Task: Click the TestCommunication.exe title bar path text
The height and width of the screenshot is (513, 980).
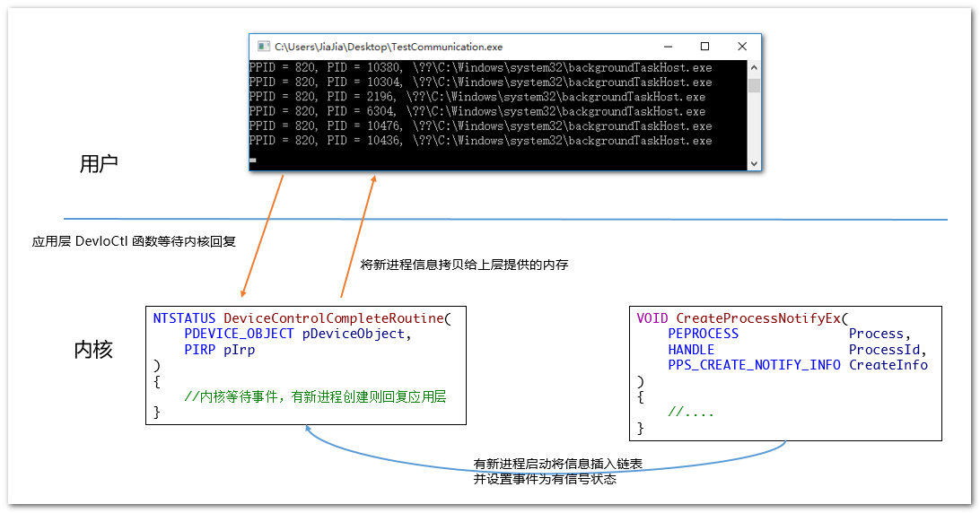Action: pos(389,47)
